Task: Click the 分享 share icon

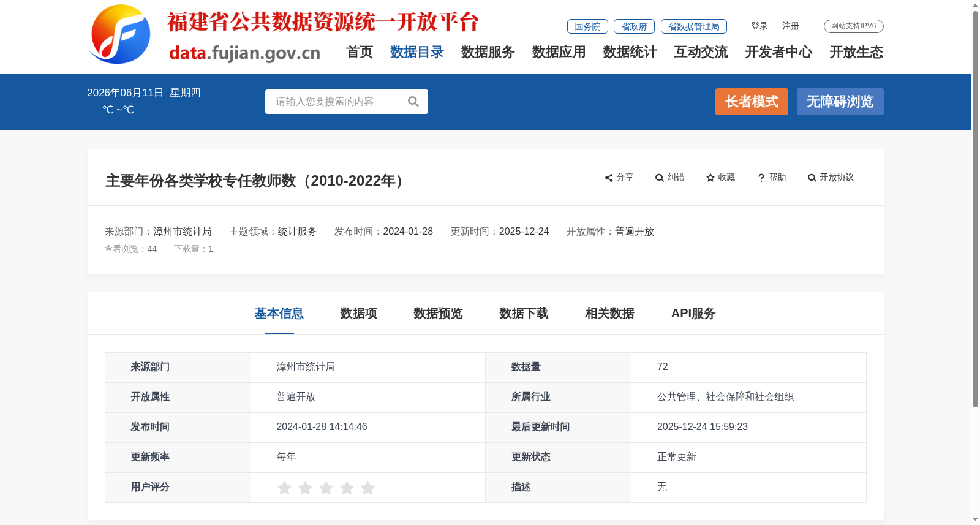Action: (609, 178)
